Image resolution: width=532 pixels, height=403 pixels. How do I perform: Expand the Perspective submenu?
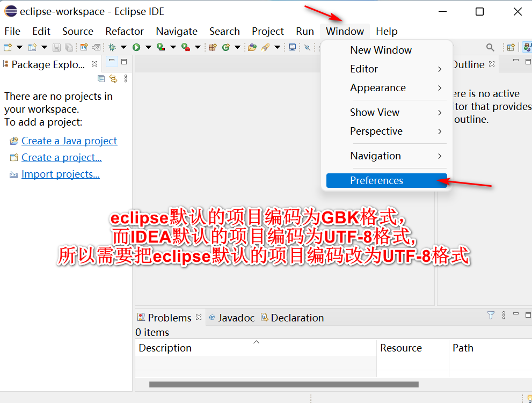pos(387,131)
